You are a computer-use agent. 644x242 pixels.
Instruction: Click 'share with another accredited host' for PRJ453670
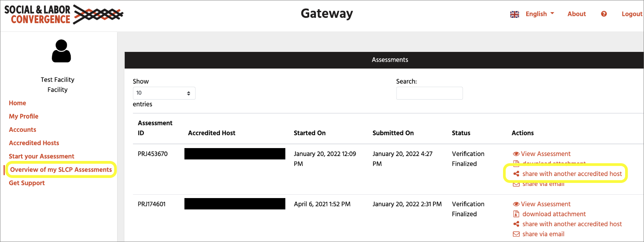click(572, 174)
